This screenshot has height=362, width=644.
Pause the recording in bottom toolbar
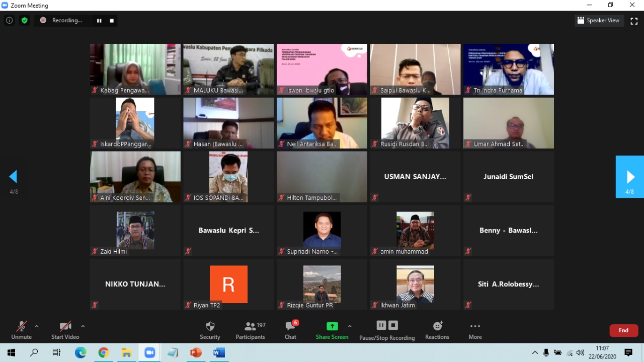pyautogui.click(x=381, y=325)
